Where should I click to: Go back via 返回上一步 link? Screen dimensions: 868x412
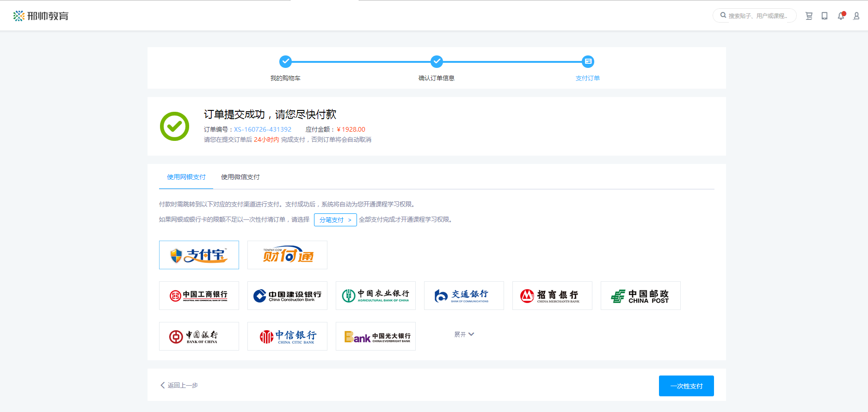pyautogui.click(x=179, y=385)
